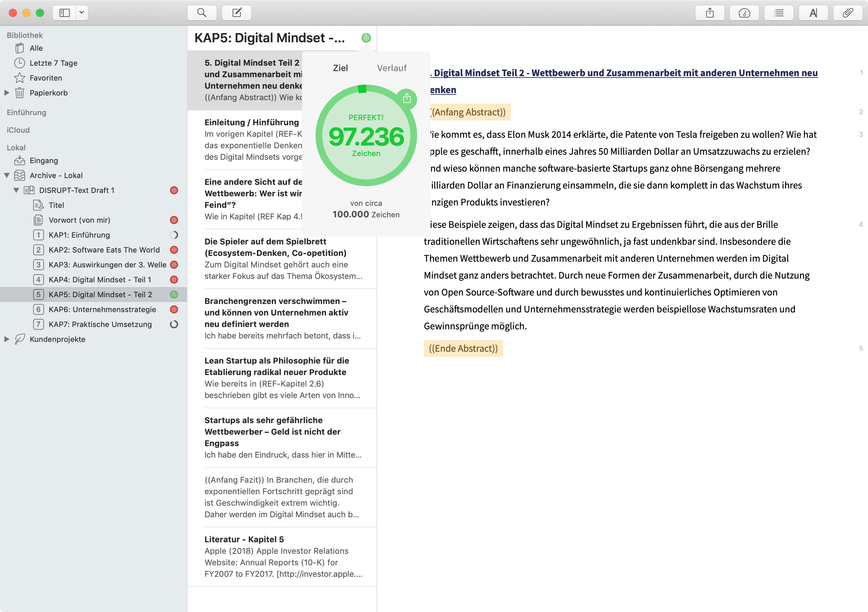Viewport: 868px width, 612px height.
Task: Click the progress ring beside KAP7
Action: click(x=174, y=324)
